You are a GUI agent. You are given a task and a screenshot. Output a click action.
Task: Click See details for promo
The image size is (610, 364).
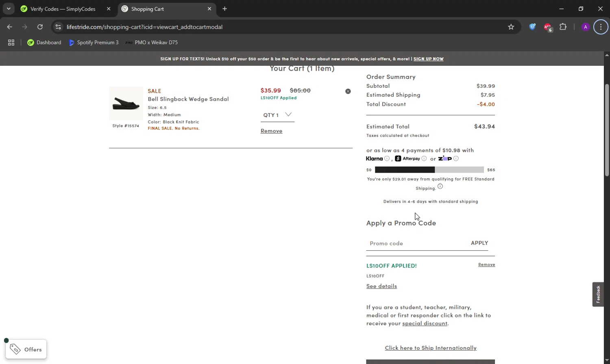point(381,286)
